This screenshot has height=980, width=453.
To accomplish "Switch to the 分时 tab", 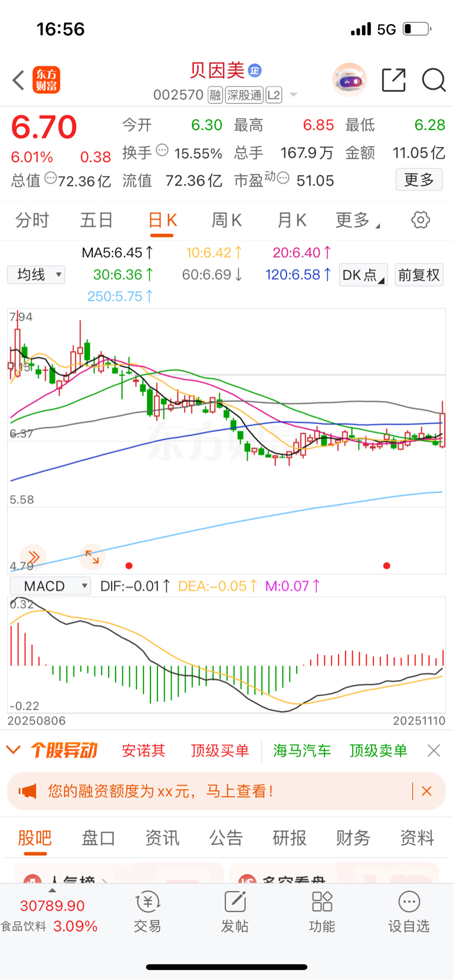I will pyautogui.click(x=32, y=220).
